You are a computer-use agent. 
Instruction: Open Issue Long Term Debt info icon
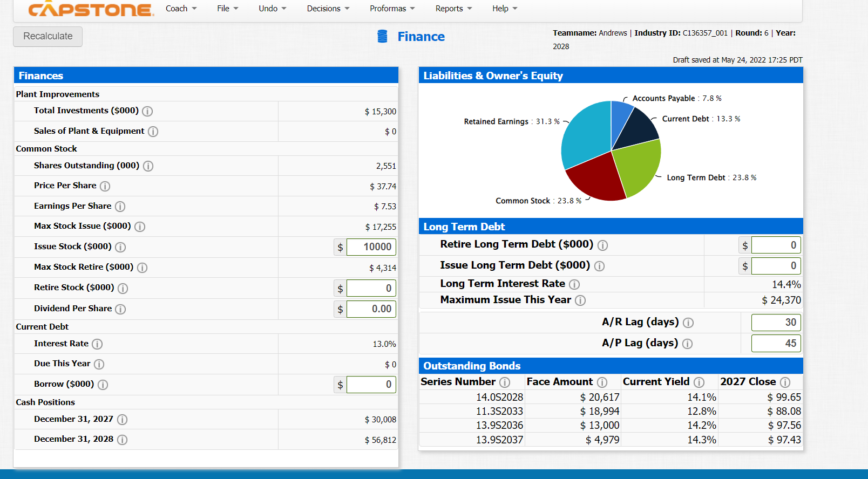click(600, 266)
